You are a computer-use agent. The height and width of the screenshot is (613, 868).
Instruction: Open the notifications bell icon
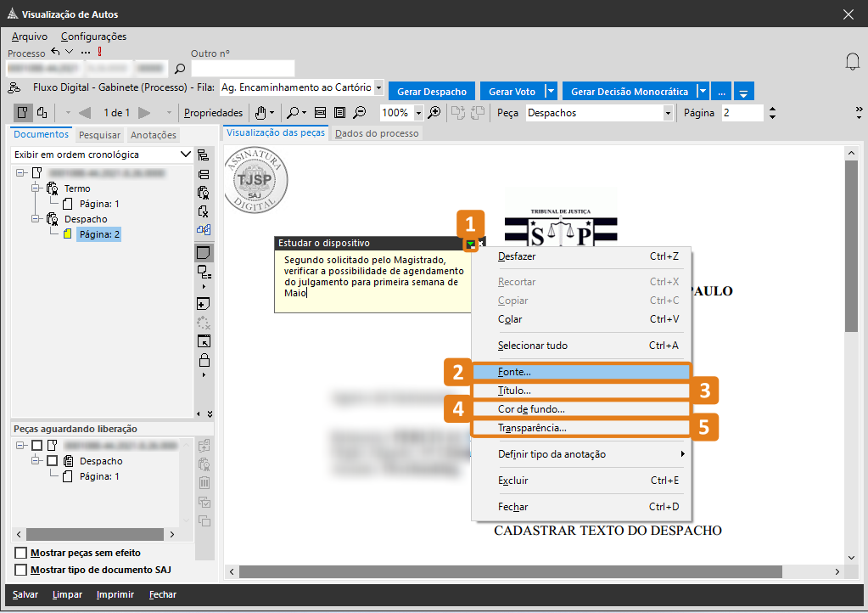(853, 61)
